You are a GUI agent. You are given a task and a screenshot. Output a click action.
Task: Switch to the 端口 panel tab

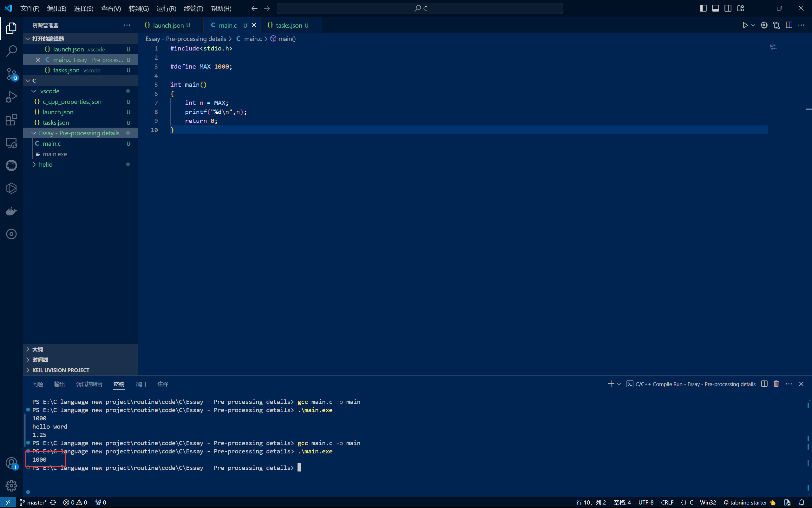[x=141, y=384]
